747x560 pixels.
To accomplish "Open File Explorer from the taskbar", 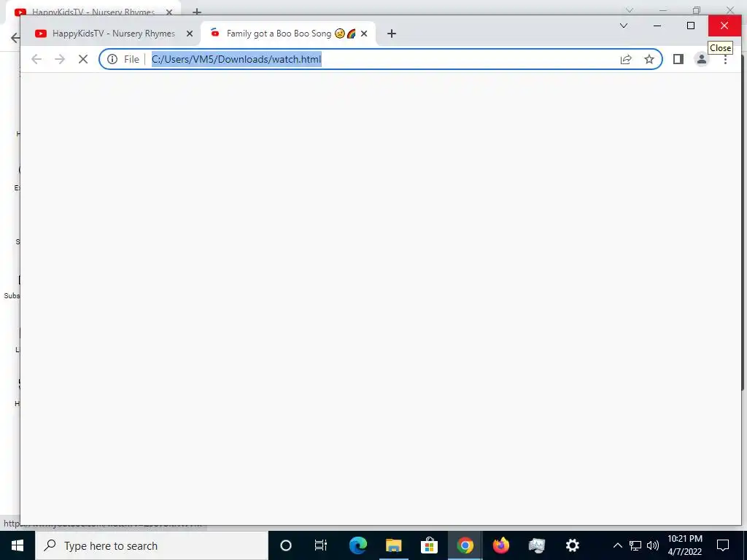I will tap(393, 545).
